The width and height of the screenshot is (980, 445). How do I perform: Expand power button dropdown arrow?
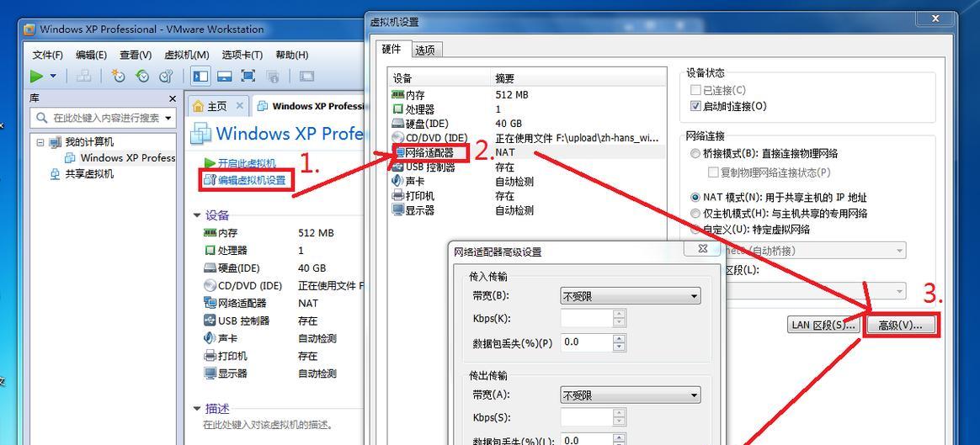[53, 77]
